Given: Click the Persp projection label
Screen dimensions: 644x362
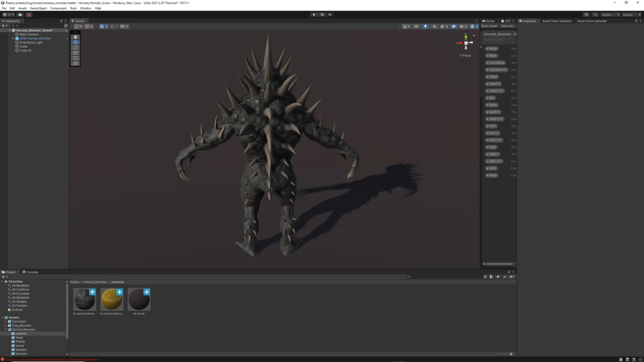Looking at the screenshot, I should 466,55.
